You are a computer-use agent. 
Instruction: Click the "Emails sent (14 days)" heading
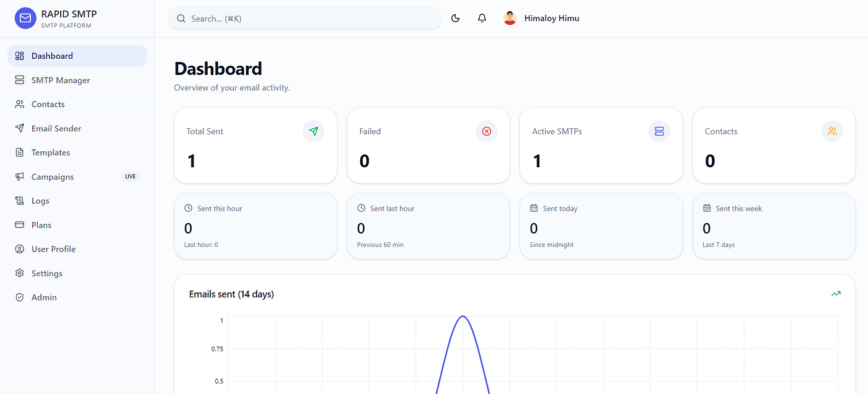pyautogui.click(x=231, y=294)
